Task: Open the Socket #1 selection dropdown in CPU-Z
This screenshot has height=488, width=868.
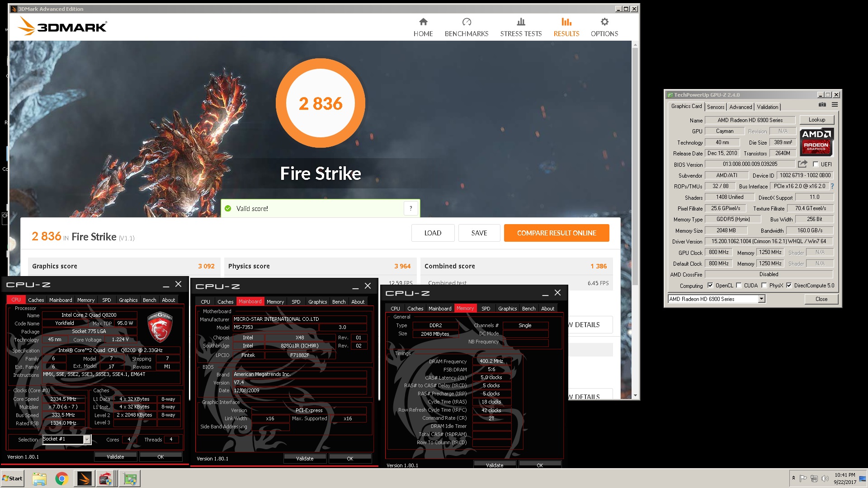Action: 87,439
